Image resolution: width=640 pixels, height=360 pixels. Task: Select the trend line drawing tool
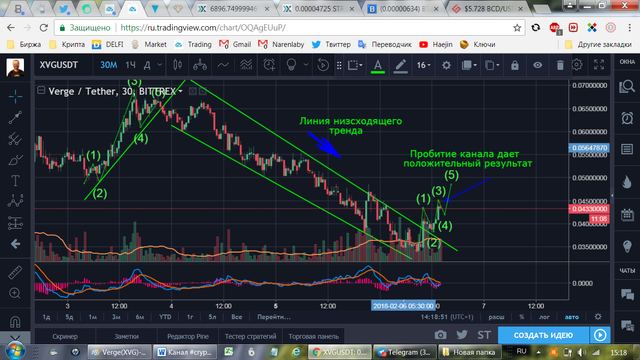pyautogui.click(x=15, y=118)
